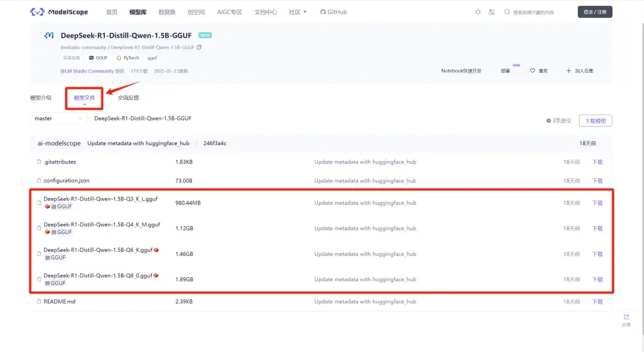Expand the 社区 menu dropdown
644x352 pixels.
point(298,12)
